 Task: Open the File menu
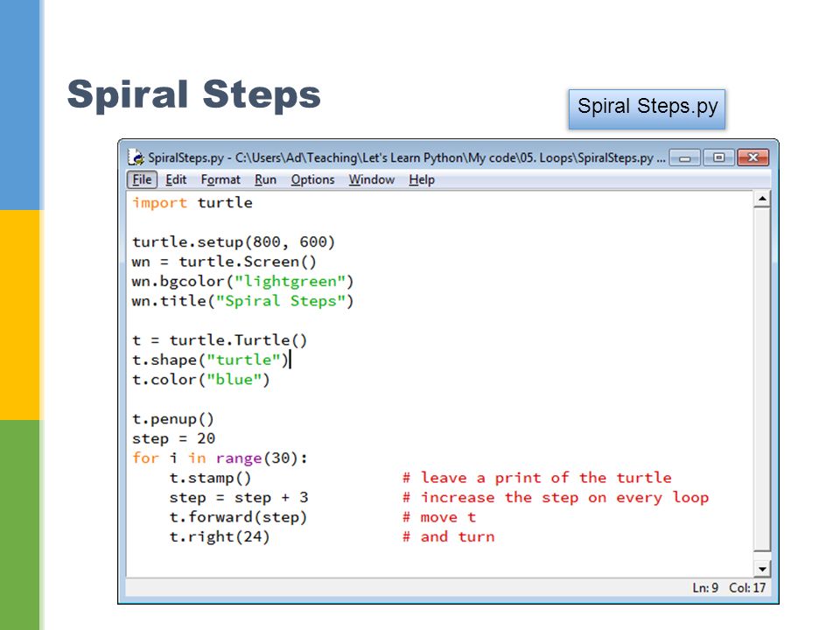(x=142, y=179)
